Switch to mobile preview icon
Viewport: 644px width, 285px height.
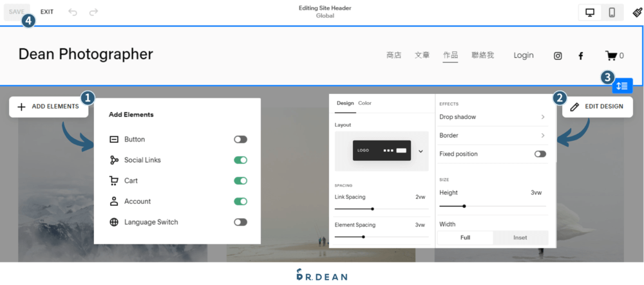point(612,12)
